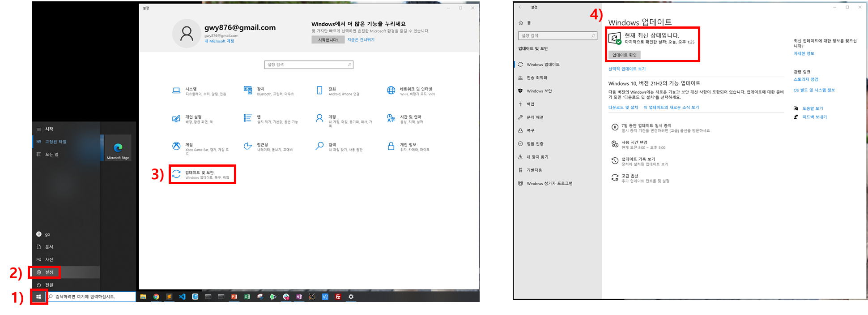The width and height of the screenshot is (868, 315).
Task: Click 홈 (Home) in update settings window
Action: pos(525,22)
